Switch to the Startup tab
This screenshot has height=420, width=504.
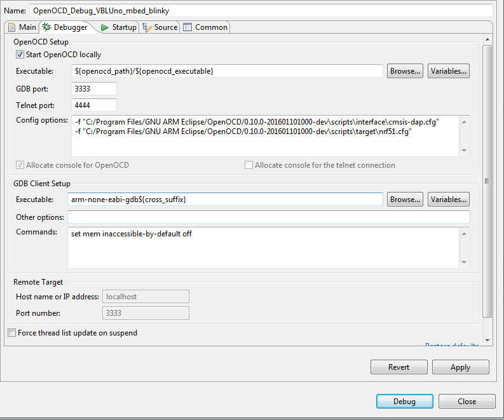pos(119,27)
